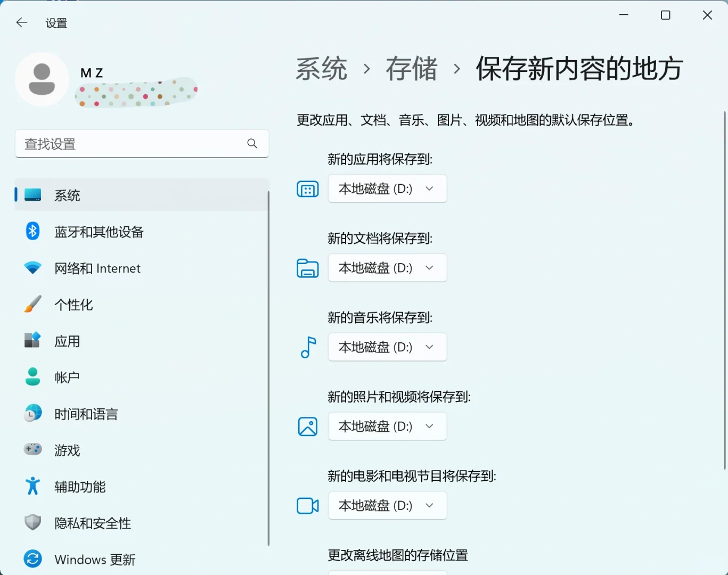
Task: Open the 新的音乐将保存到 drive dropdown
Action: click(x=387, y=347)
